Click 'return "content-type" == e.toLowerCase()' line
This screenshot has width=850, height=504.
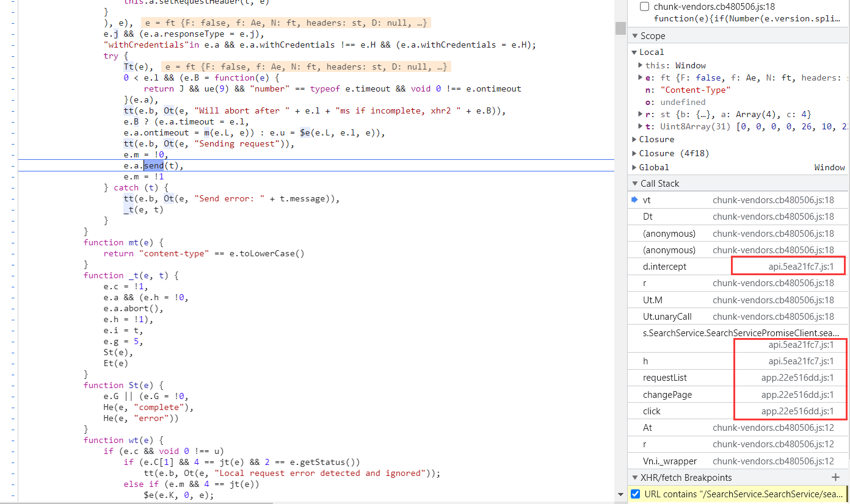coord(204,254)
